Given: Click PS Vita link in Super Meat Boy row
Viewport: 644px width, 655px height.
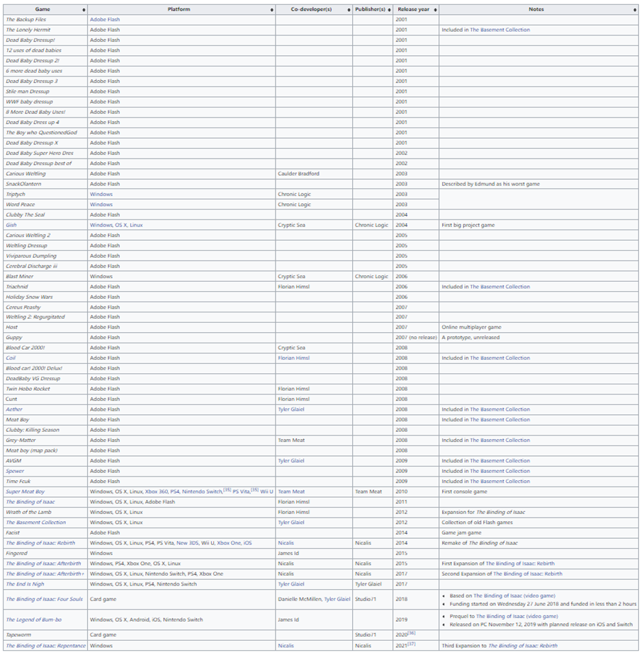Looking at the screenshot, I should pyautogui.click(x=241, y=491).
